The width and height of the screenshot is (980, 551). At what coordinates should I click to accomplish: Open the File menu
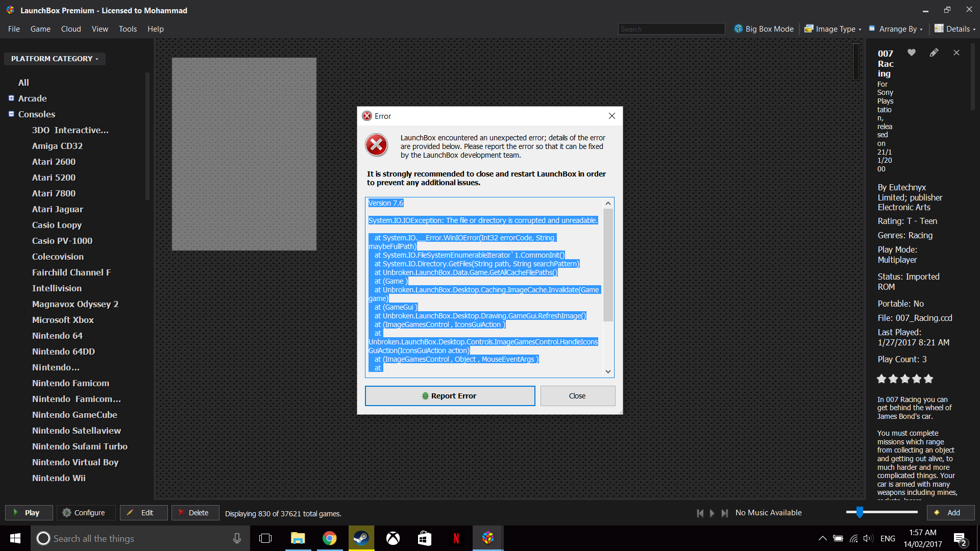pos(14,29)
